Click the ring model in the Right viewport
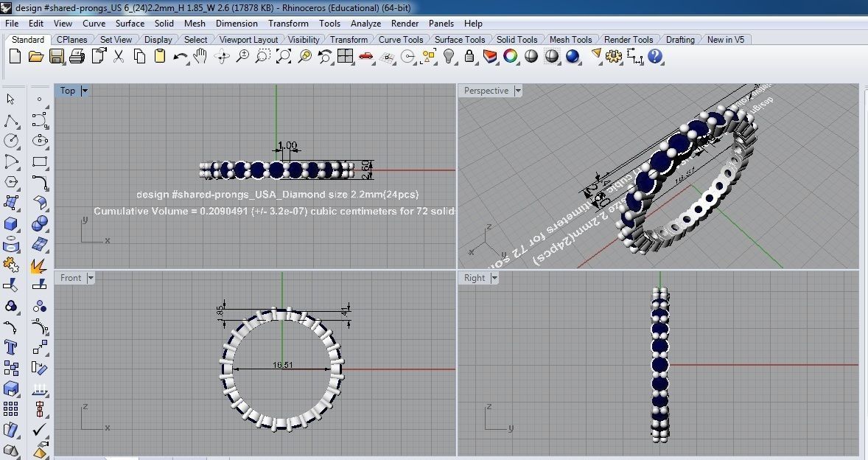Screen dimensions: 868x460 coord(660,364)
